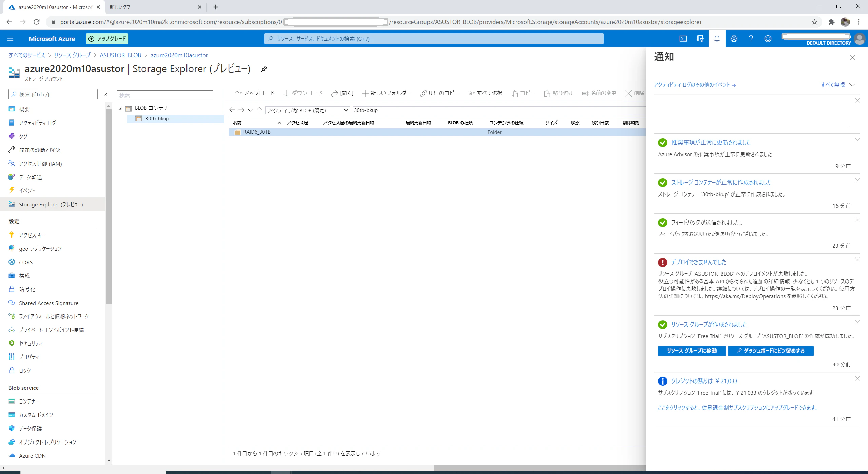Click ASUSTOR_BLOB in the breadcrumb
Image resolution: width=868 pixels, height=474 pixels.
120,55
